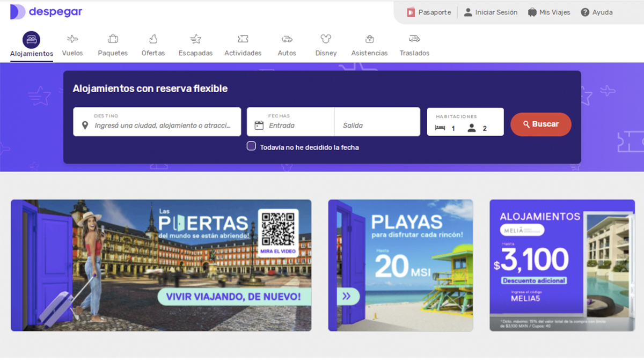Viewport: 644px width, 362px height.
Task: Open the Escapadas star icon
Action: tap(195, 39)
